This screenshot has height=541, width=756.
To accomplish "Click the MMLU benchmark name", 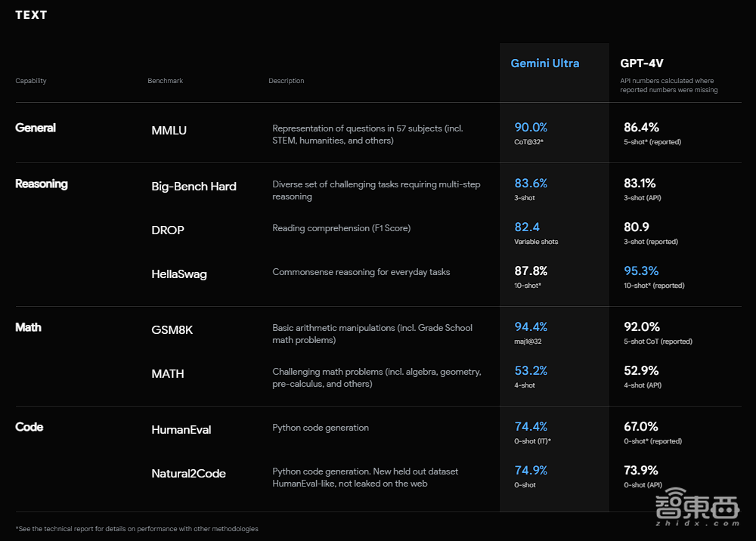I will 169,131.
